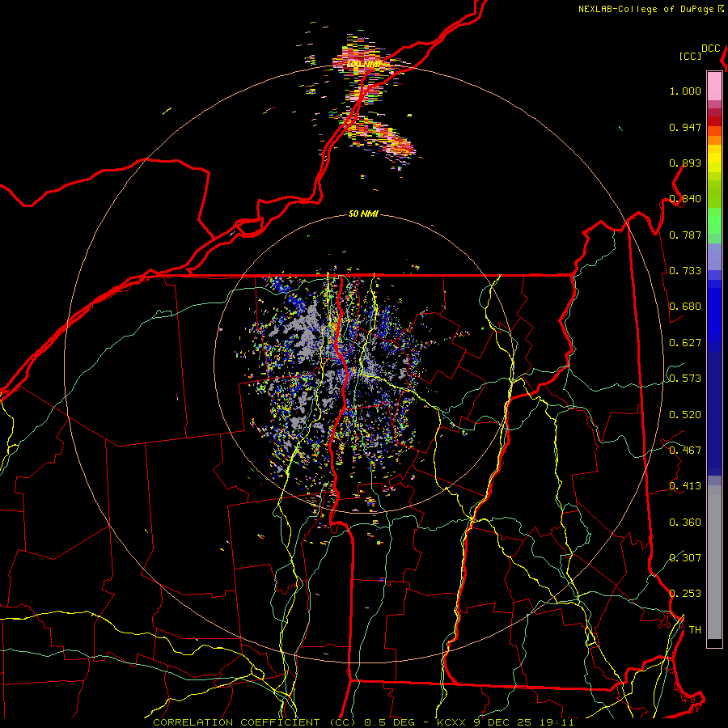Pick the pink swatch at the color bar top
Image resolution: width=728 pixels, height=728 pixels.
[x=714, y=86]
